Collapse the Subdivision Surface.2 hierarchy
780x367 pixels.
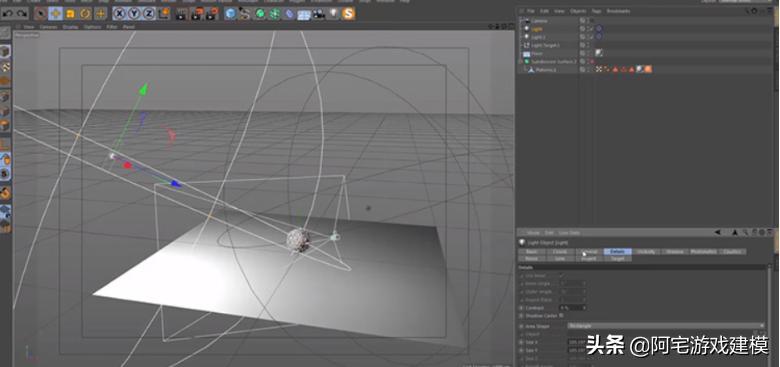click(x=521, y=62)
